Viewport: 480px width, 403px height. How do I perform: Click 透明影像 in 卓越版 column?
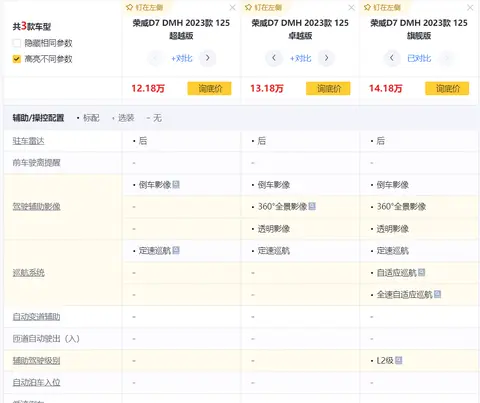pyautogui.click(x=274, y=229)
